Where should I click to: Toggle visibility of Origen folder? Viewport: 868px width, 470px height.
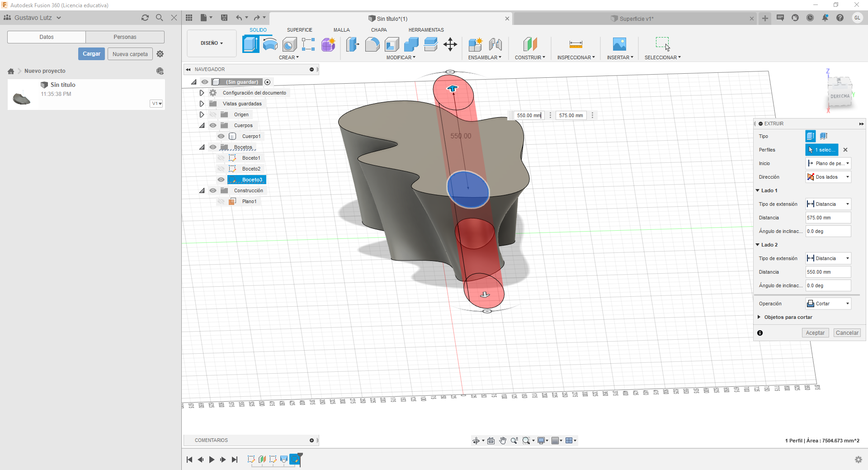tap(213, 114)
